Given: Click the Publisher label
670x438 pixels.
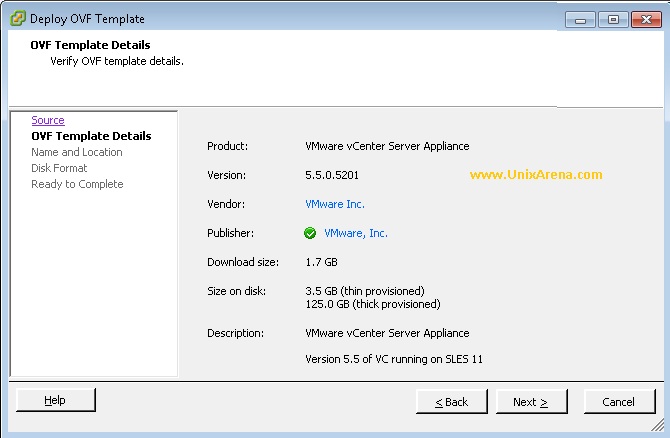Looking at the screenshot, I should coord(230,233).
